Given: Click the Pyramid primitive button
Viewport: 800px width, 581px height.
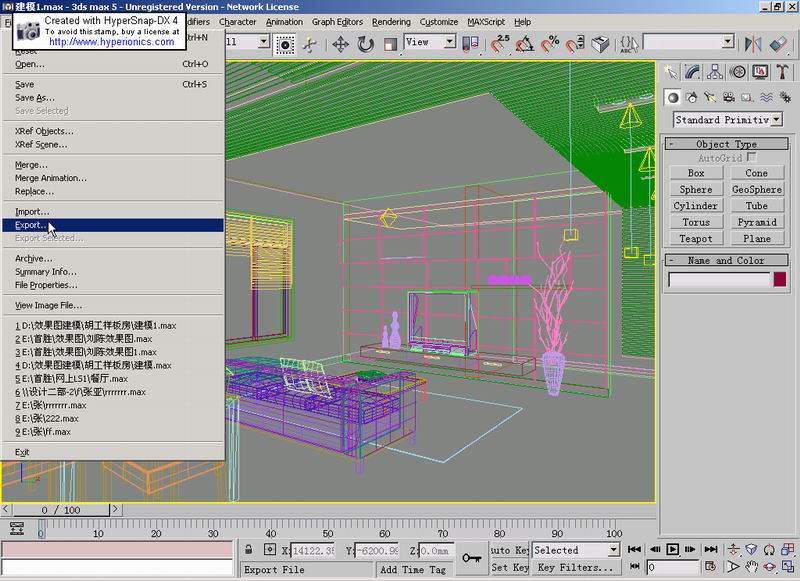Looking at the screenshot, I should click(757, 222).
